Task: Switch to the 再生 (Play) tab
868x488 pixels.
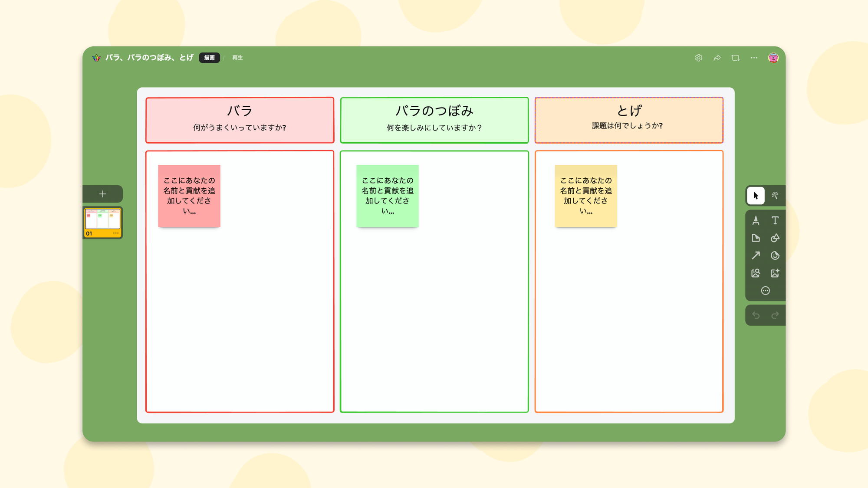Action: click(237, 57)
